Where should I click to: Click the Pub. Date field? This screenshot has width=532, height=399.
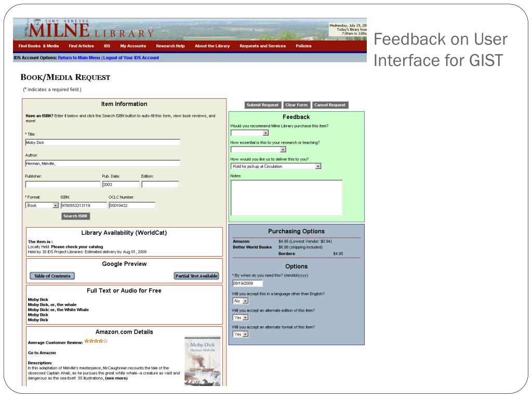121,184
